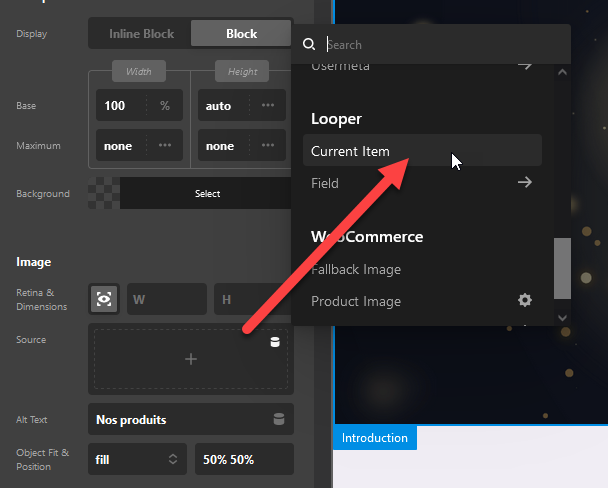Click the Object Fit & Position label
Image resolution: width=608 pixels, height=488 pixels.
click(x=43, y=459)
